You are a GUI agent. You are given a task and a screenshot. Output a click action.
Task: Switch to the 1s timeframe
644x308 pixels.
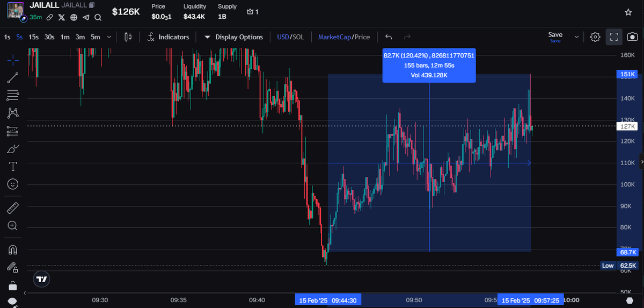point(7,37)
